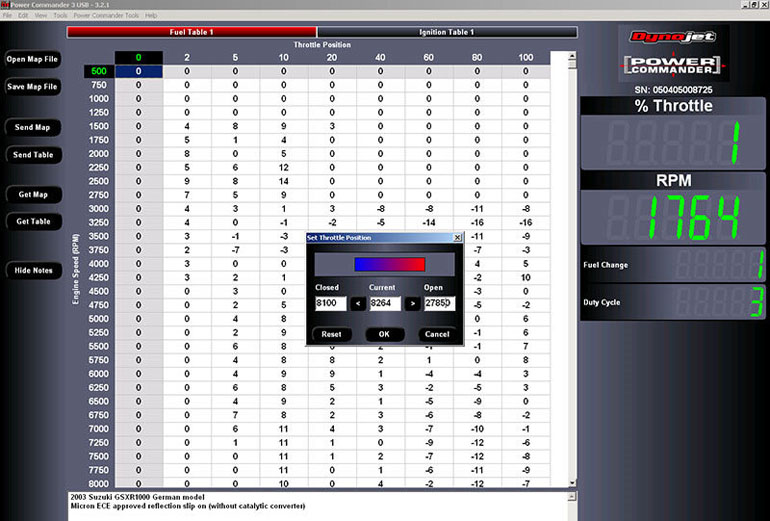Hide the notes panel
Image resolution: width=770 pixels, height=521 pixels.
click(x=32, y=270)
